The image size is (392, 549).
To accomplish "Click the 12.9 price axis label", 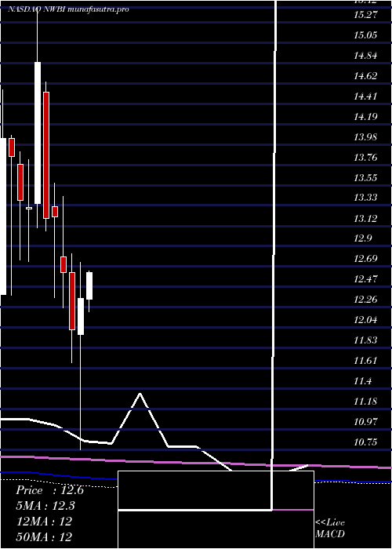I will (x=363, y=238).
